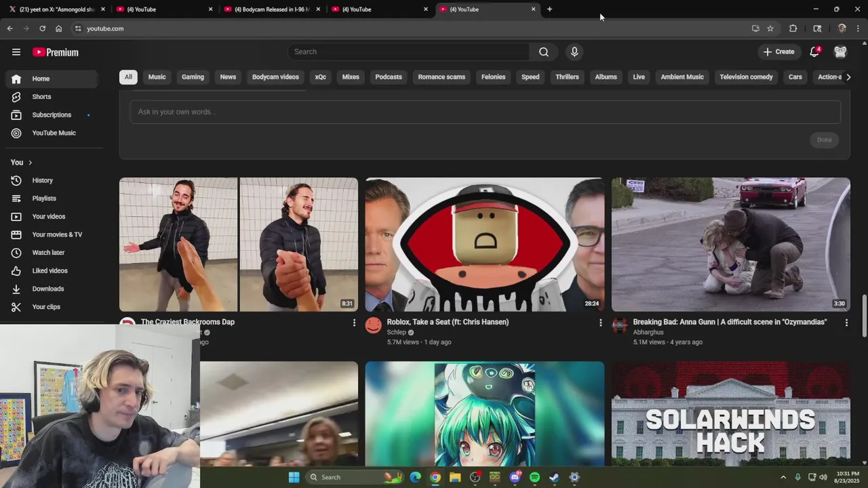Open options for The Craziest Backrooms Dap
The width and height of the screenshot is (868, 488).
click(x=354, y=323)
